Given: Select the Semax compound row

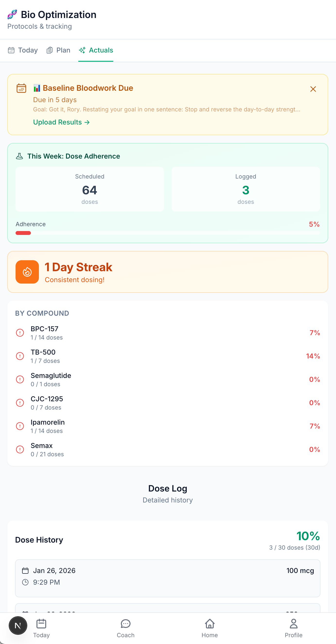Looking at the screenshot, I should pyautogui.click(x=168, y=449).
